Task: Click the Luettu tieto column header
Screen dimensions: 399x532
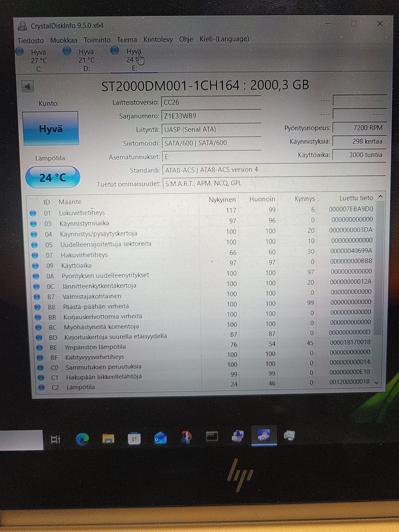Action: click(356, 198)
